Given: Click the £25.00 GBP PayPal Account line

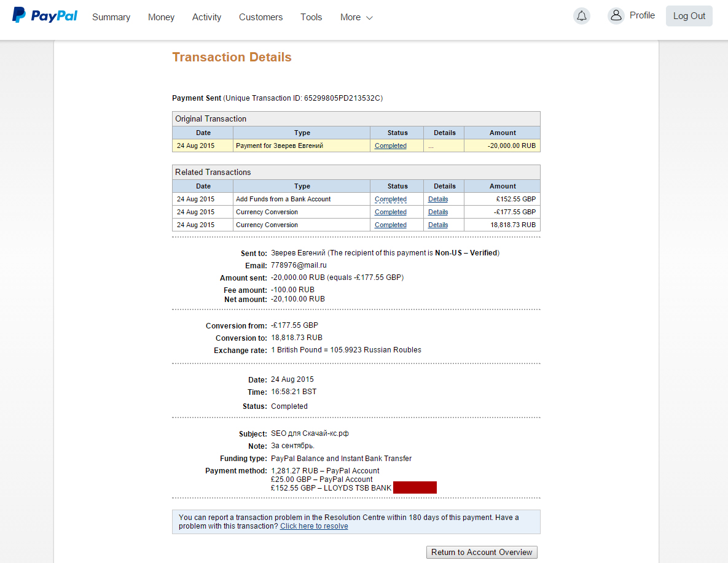Looking at the screenshot, I should [x=321, y=480].
